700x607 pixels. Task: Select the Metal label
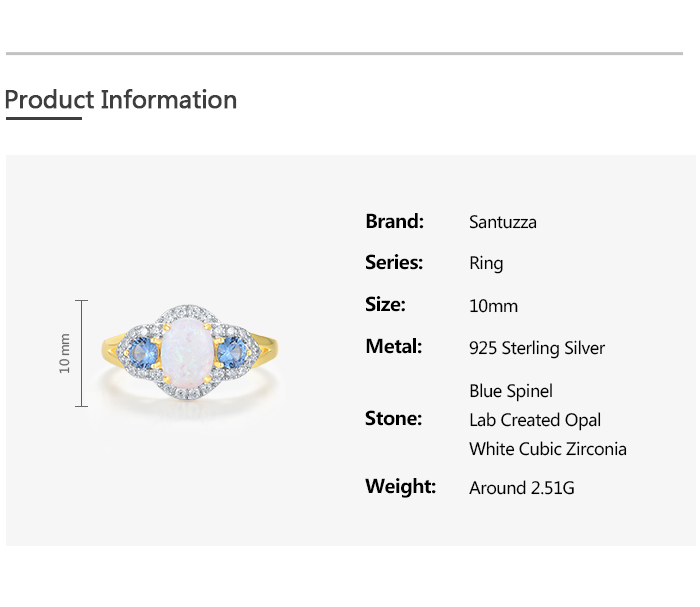[x=393, y=346]
